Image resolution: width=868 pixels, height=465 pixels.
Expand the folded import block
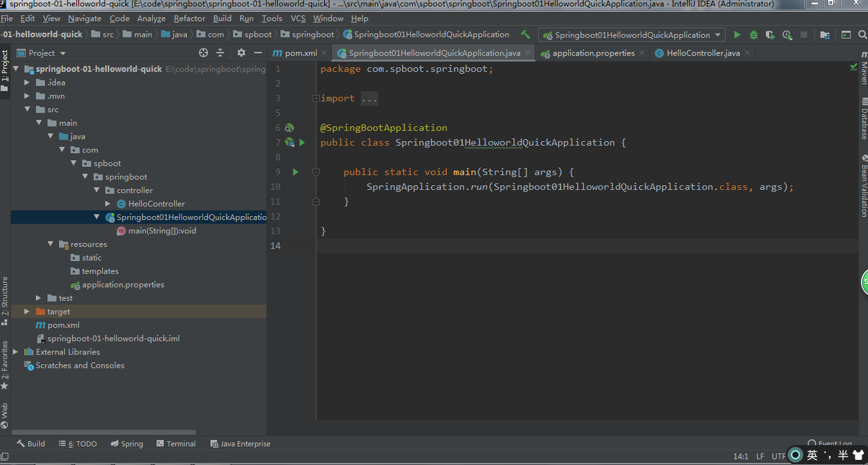pyautogui.click(x=316, y=98)
